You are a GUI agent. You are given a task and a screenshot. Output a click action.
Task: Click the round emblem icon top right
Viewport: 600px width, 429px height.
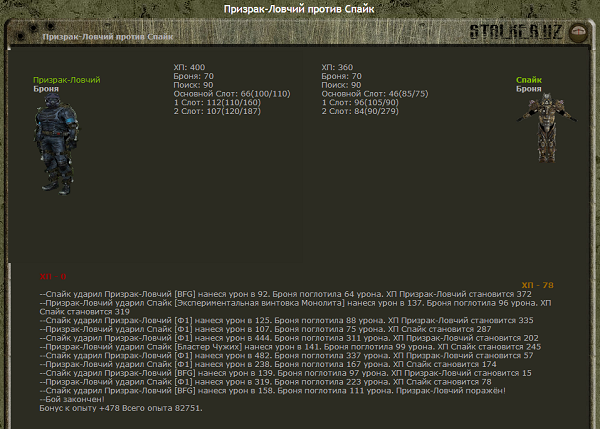coord(577,33)
